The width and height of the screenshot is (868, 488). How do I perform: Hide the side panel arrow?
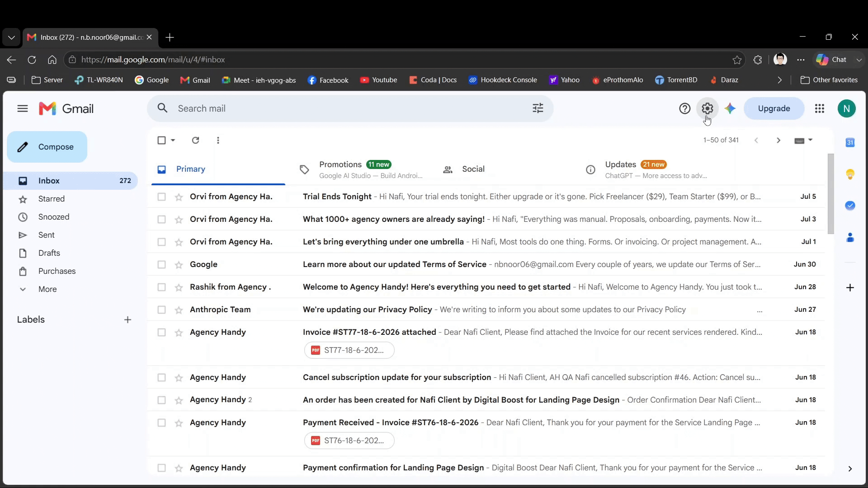click(x=850, y=469)
